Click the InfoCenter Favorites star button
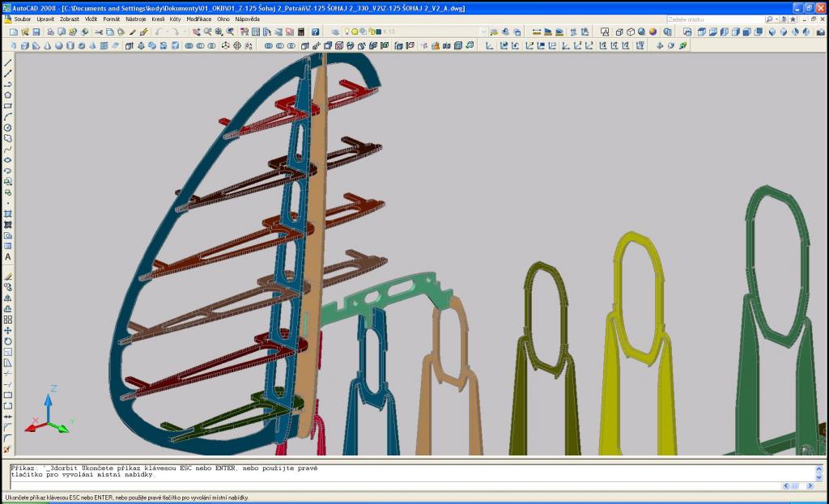Screen dimensions: 829x504 [x=793, y=19]
